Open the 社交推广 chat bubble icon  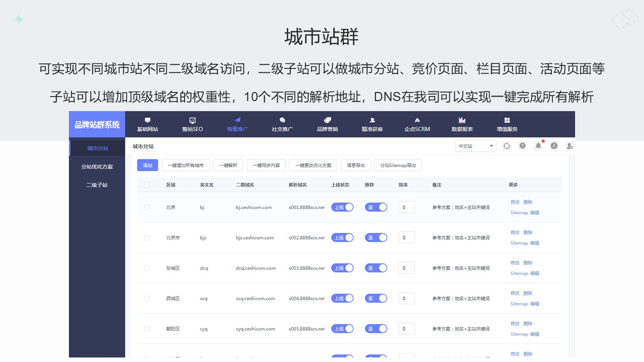tap(282, 120)
